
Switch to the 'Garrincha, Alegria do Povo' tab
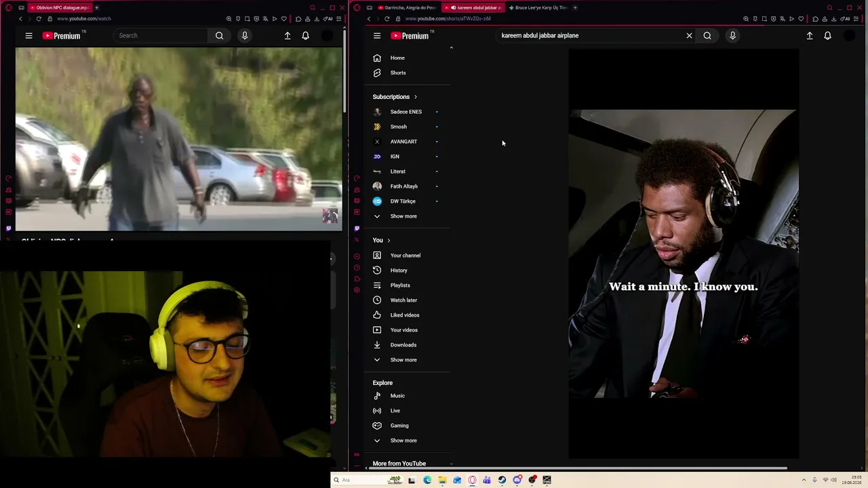pos(407,7)
